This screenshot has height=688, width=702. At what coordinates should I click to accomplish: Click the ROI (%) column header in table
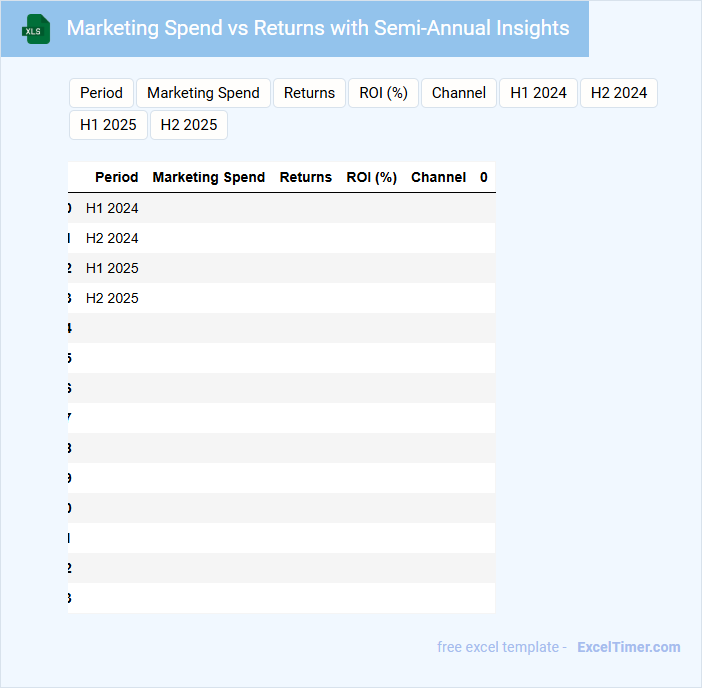click(372, 177)
